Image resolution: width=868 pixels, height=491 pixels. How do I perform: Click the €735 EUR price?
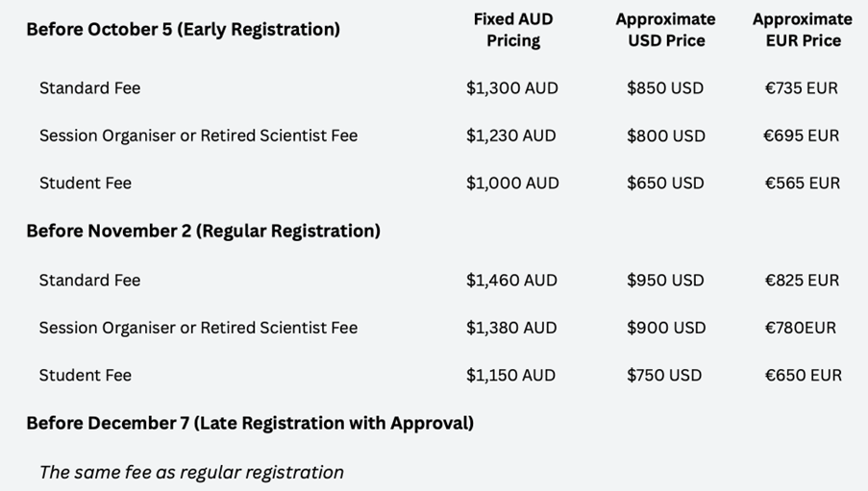coord(802,87)
